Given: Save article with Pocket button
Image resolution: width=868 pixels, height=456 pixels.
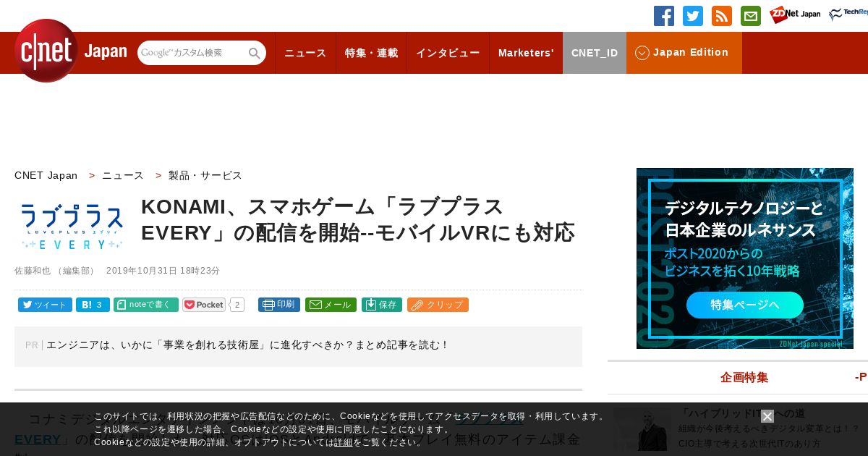Looking at the screenshot, I should tap(204, 305).
